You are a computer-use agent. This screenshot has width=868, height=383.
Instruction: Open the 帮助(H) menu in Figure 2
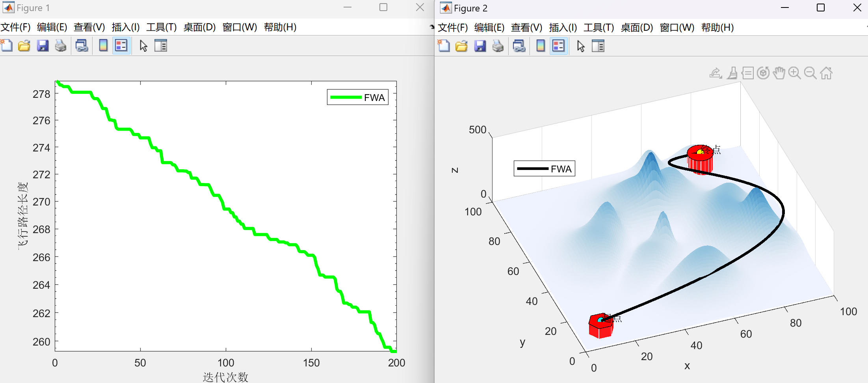[x=717, y=28]
